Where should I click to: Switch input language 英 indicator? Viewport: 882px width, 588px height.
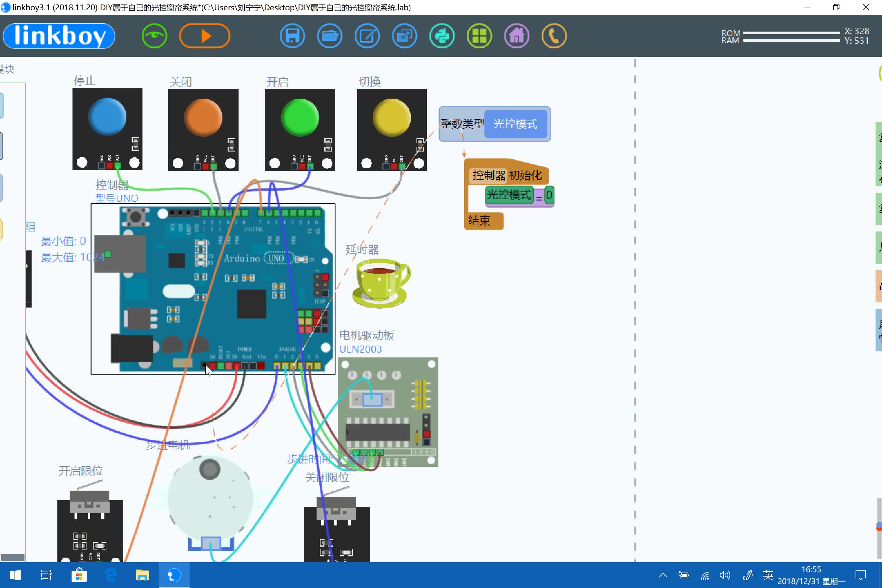pos(768,575)
